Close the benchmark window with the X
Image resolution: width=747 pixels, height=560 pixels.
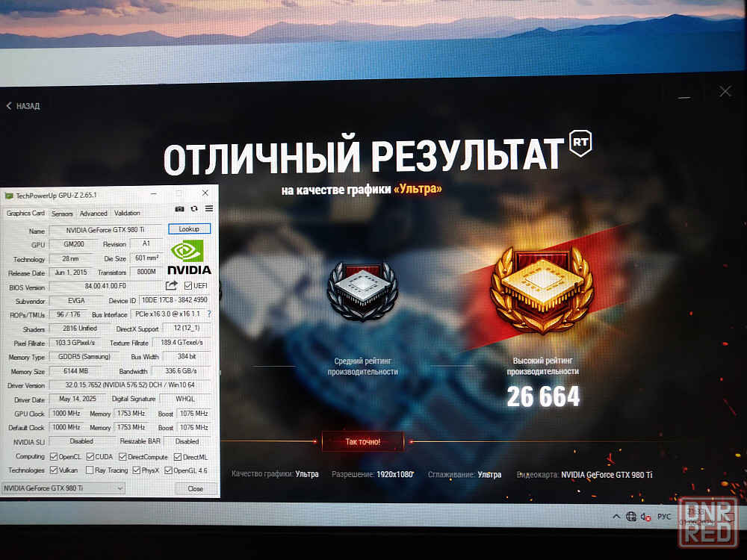(x=725, y=91)
